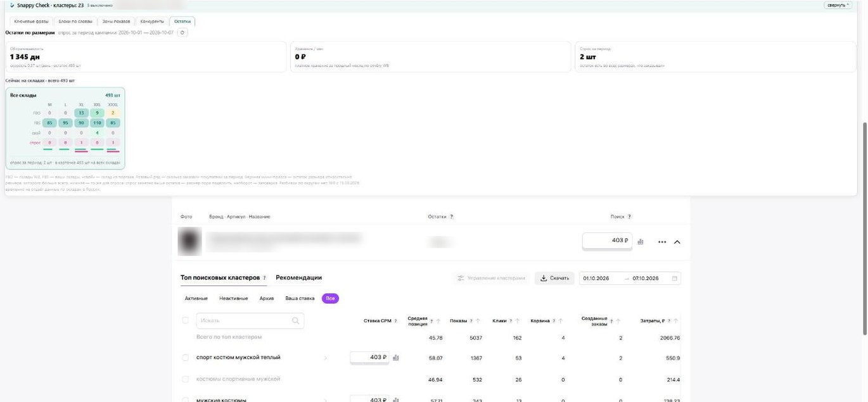Select the Остатки tab
The width and height of the screenshot is (868, 402).
[x=182, y=22]
